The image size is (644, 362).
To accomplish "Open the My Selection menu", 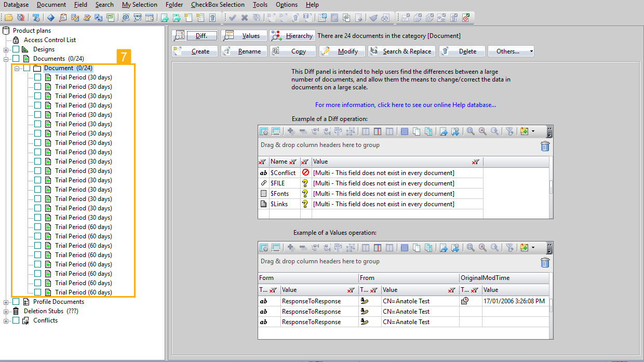I will tap(140, 5).
